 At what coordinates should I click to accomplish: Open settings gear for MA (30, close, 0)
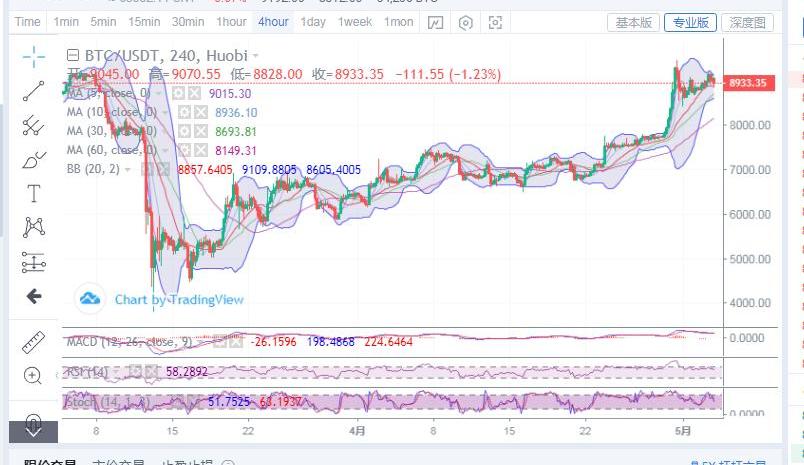pos(185,131)
